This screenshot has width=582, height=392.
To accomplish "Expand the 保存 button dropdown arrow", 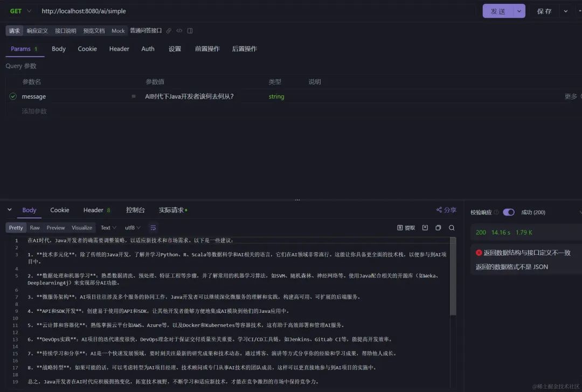I will tap(565, 11).
